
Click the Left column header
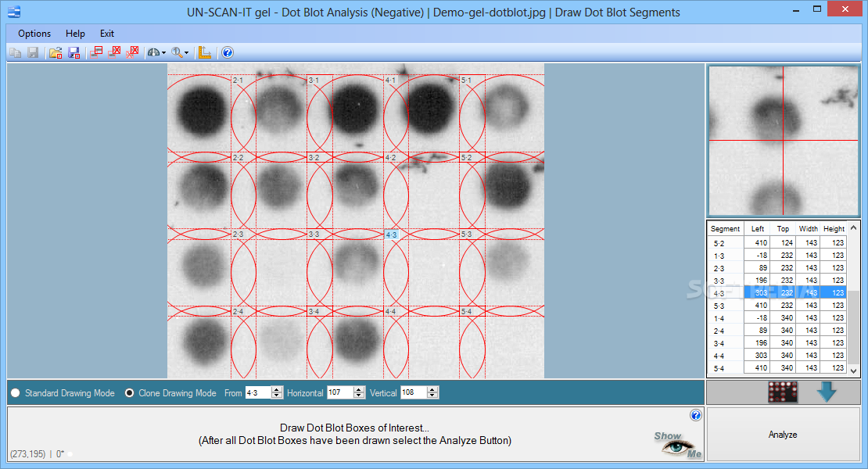(x=757, y=228)
